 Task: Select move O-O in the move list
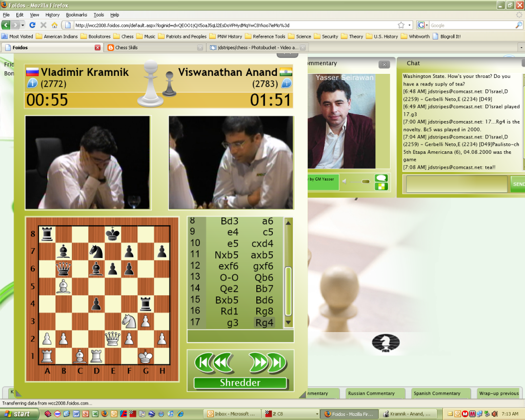tap(229, 277)
